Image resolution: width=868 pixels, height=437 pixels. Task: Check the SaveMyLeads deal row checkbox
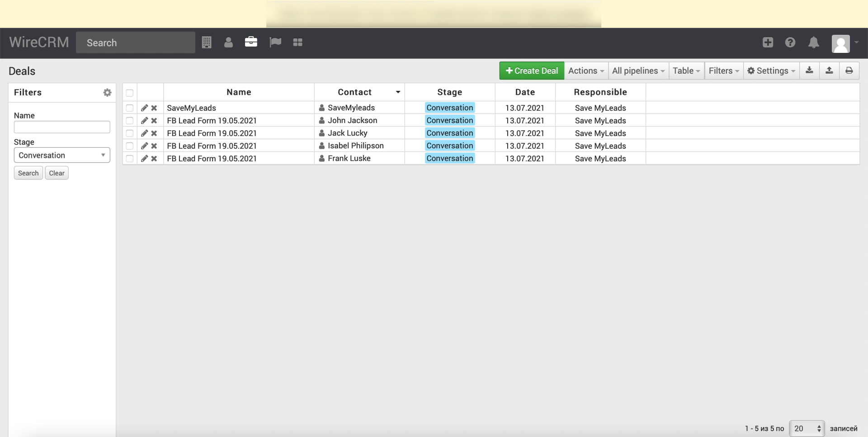[x=130, y=108]
